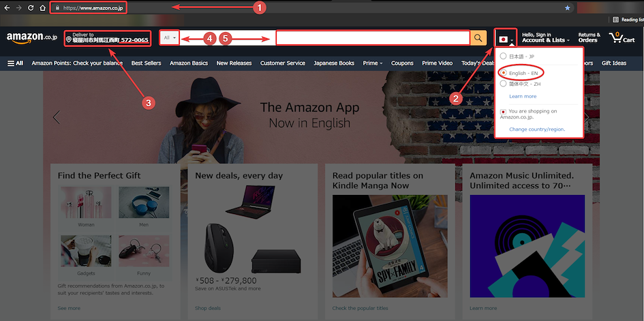Click the browser address bar URL

(93, 7)
